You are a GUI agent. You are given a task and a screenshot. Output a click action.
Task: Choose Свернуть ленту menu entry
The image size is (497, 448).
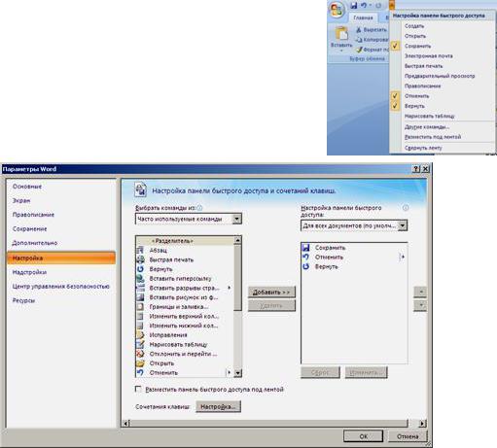(423, 148)
